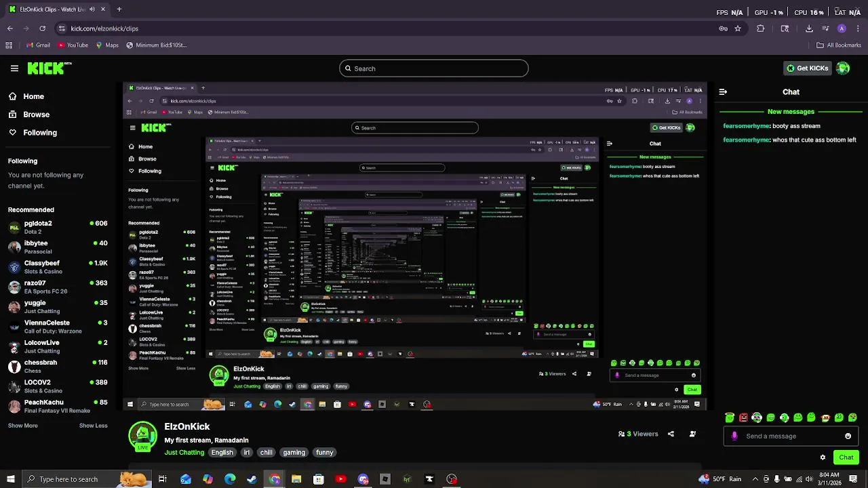Click Show More under Recommended

click(22, 426)
